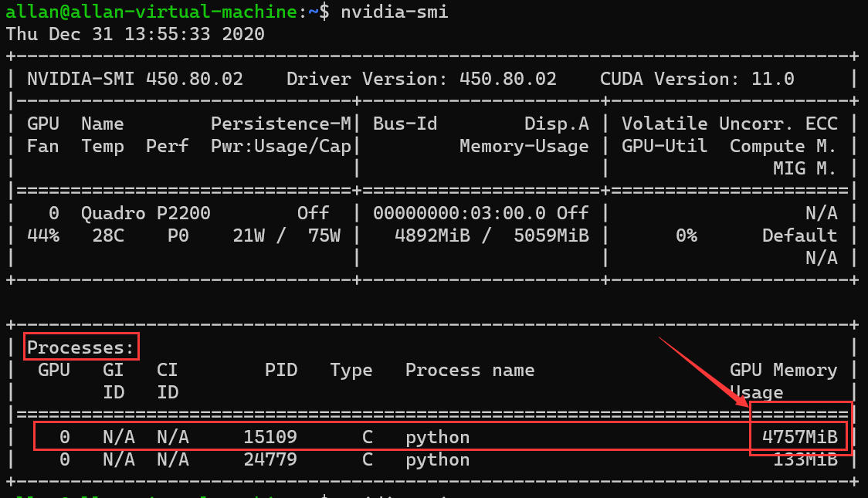Click the Default compute mode value
Screen dimensions: 868x498
click(799, 235)
